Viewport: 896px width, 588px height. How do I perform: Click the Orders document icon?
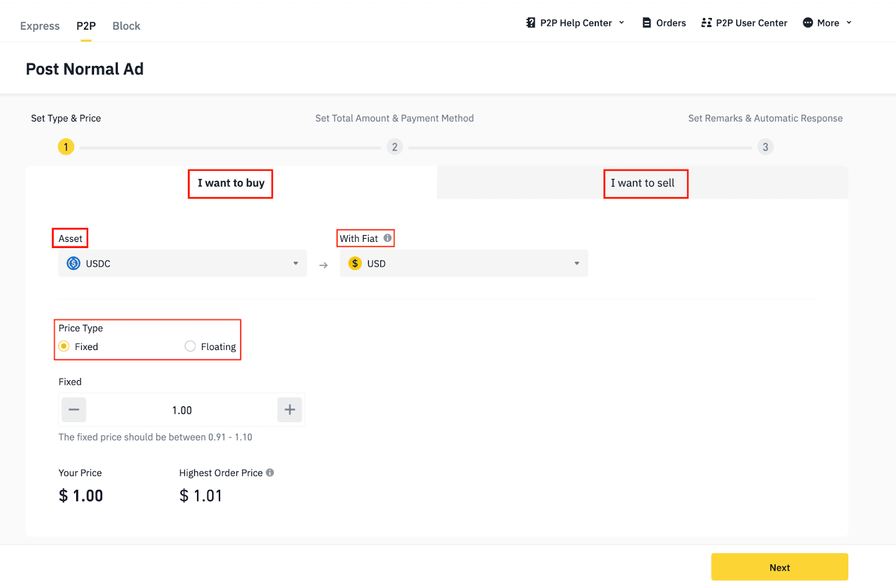coord(647,22)
